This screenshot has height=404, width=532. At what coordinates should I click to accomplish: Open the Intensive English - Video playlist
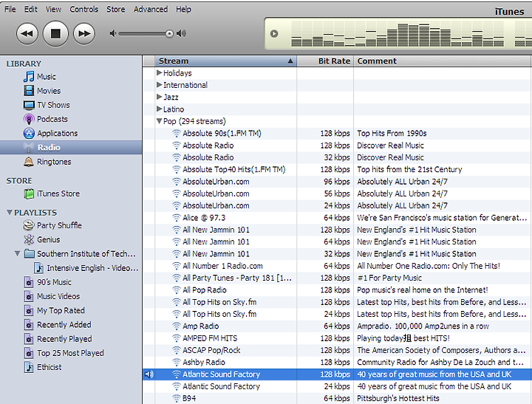[x=92, y=268]
